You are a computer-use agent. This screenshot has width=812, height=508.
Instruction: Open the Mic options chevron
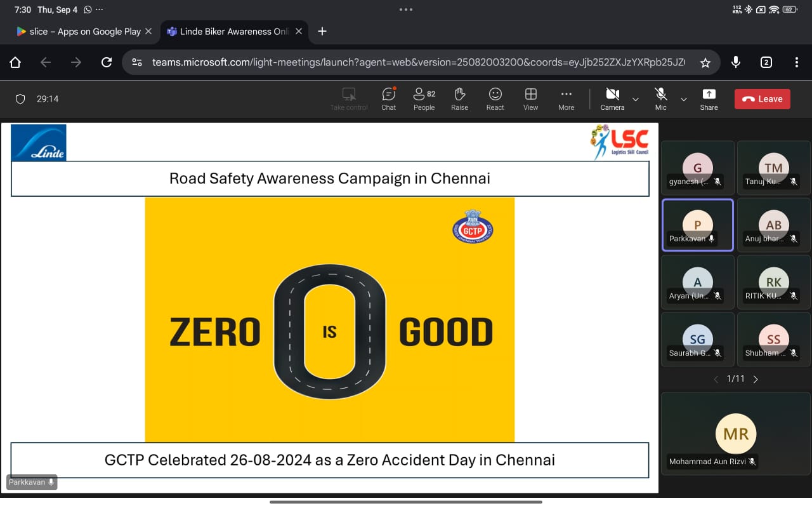683,99
